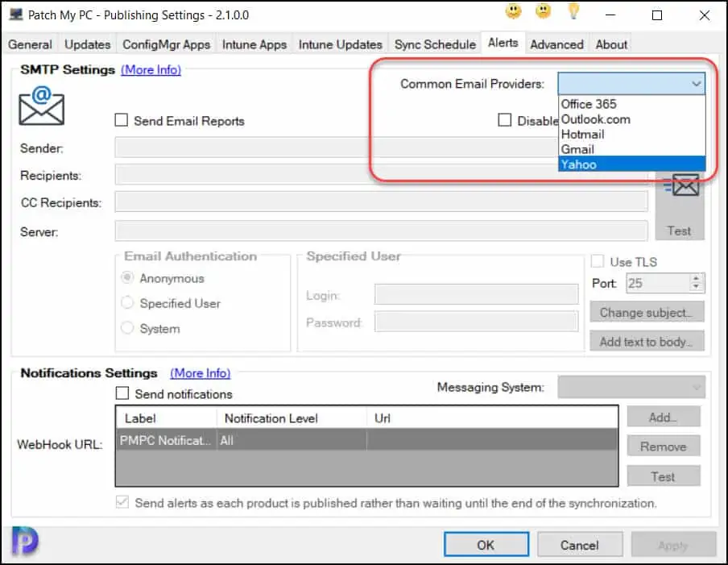Click the Label column header

[166, 418]
